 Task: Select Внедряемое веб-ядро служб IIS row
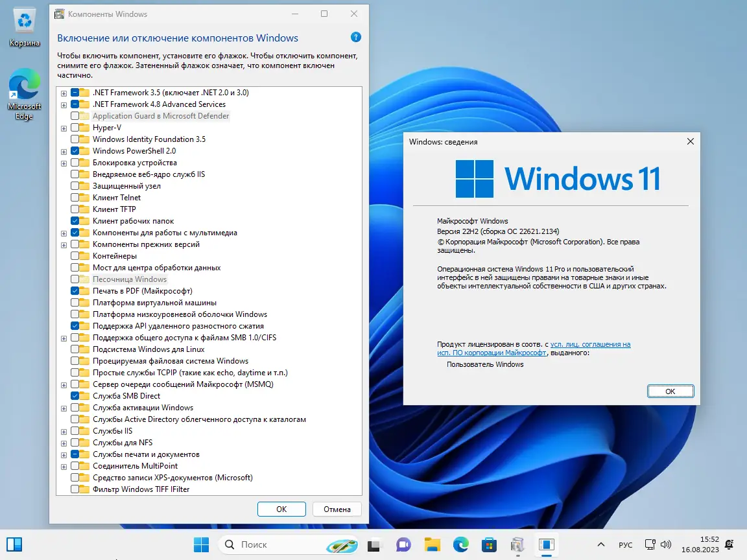point(148,174)
